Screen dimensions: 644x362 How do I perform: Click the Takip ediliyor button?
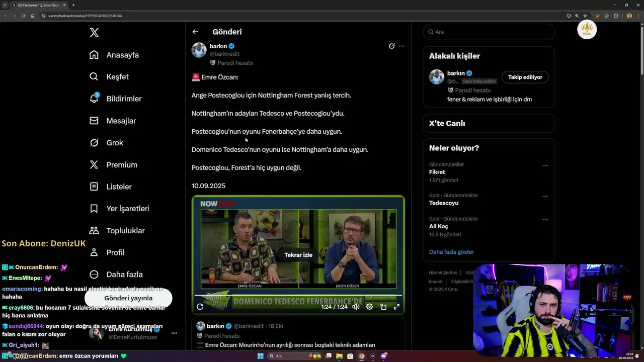coord(525,77)
